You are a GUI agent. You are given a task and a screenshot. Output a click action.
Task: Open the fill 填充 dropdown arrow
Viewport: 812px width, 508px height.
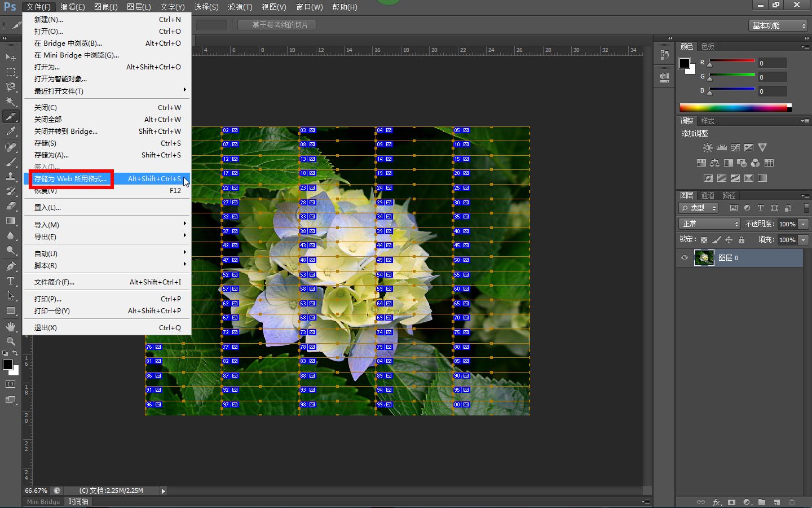click(x=804, y=240)
